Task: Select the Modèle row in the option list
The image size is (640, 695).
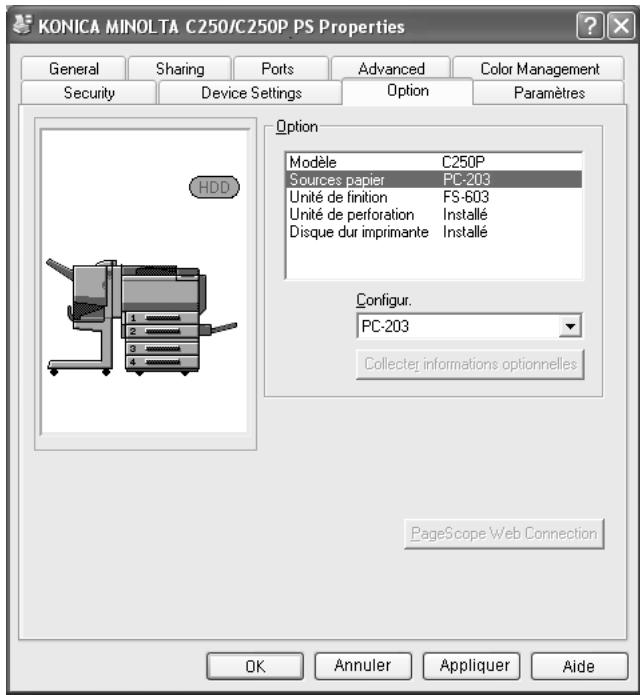Action: point(434,162)
